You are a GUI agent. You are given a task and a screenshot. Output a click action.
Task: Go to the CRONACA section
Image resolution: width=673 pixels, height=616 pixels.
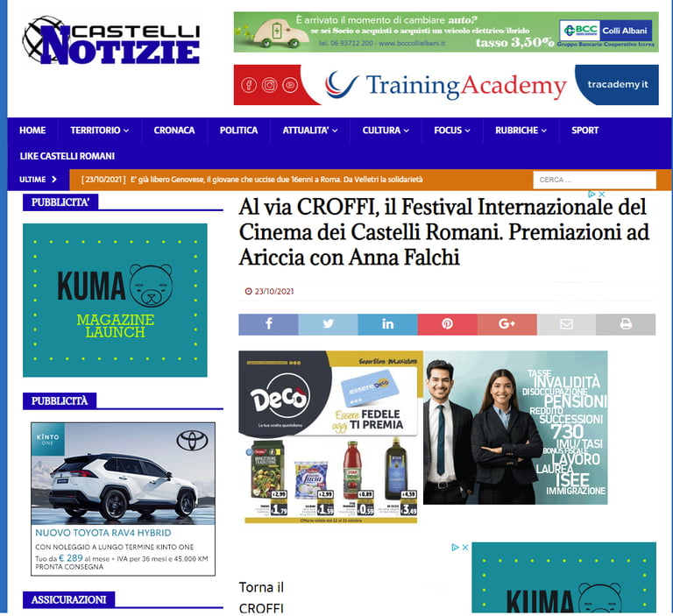[x=174, y=130]
